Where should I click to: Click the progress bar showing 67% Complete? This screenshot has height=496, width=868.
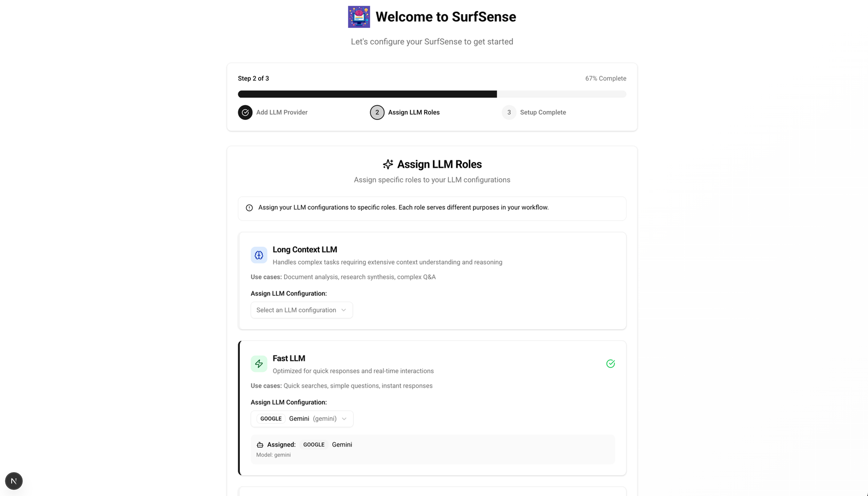(431, 94)
